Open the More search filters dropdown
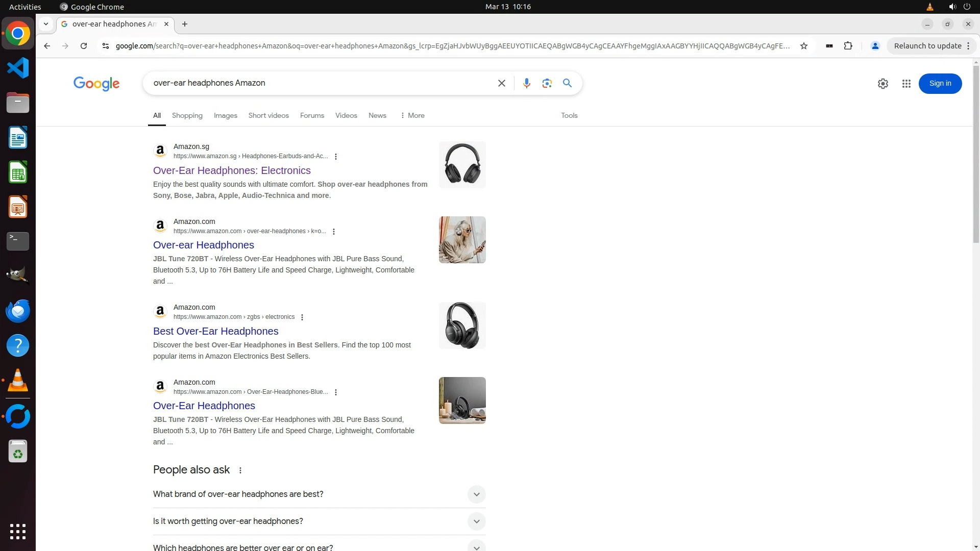The height and width of the screenshot is (551, 980). point(412,115)
